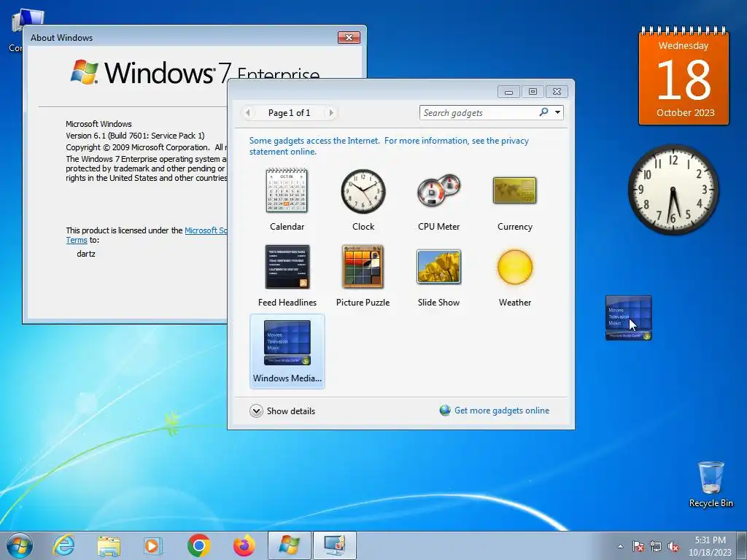Select the Weather gadget sun icon
747x560 pixels.
[x=515, y=267]
